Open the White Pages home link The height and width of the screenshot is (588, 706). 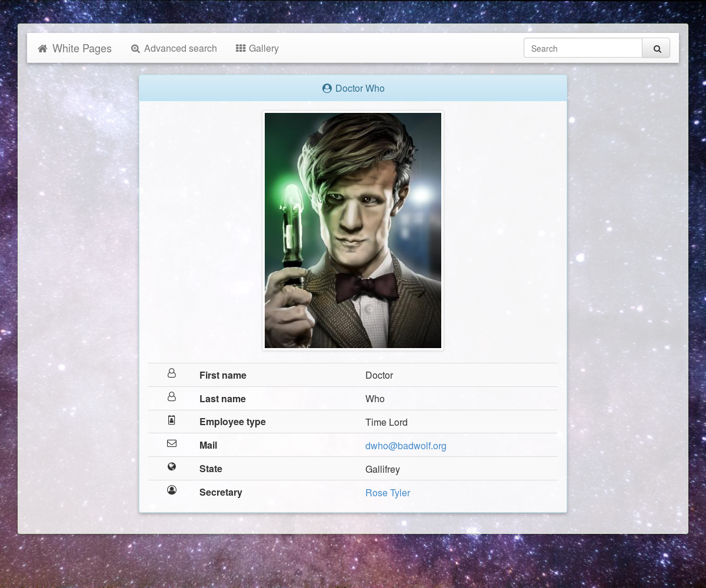(x=75, y=48)
